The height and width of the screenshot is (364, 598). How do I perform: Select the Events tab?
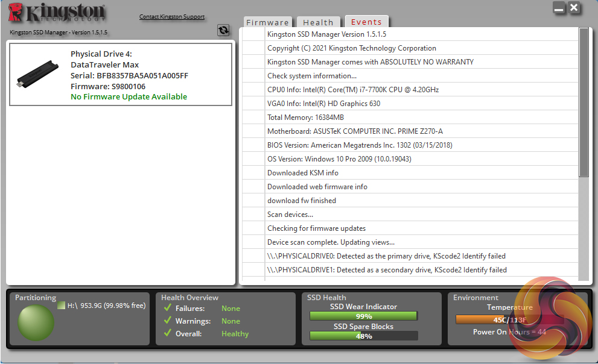pos(366,22)
